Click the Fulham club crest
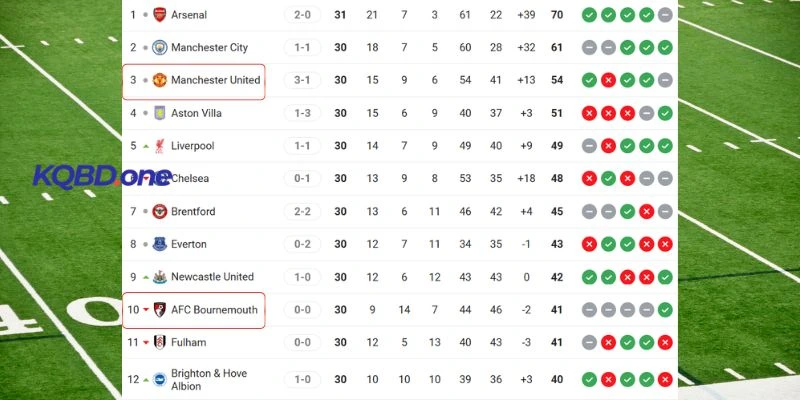Image resolution: width=800 pixels, height=400 pixels. (159, 342)
